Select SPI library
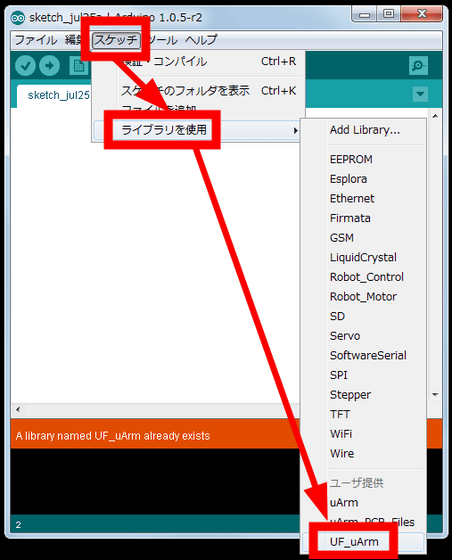The height and width of the screenshot is (560, 452). [338, 375]
